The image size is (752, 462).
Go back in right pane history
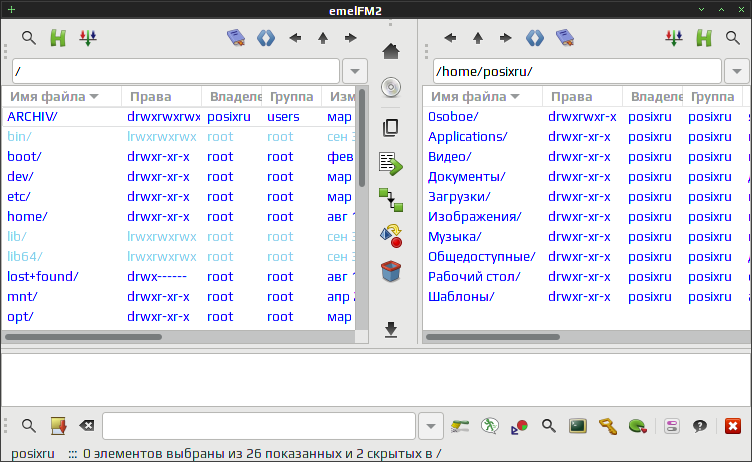click(450, 38)
